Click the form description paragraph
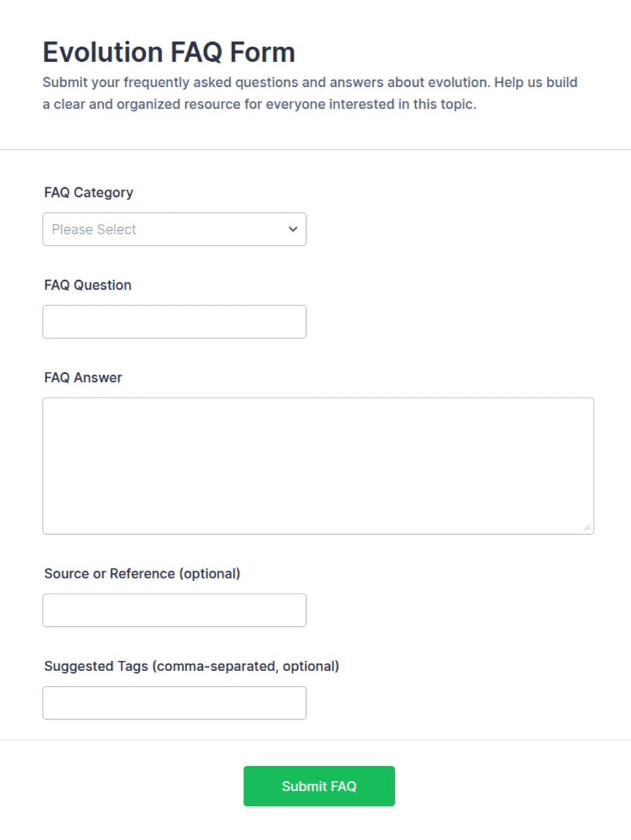This screenshot has height=840, width=631. point(310,94)
